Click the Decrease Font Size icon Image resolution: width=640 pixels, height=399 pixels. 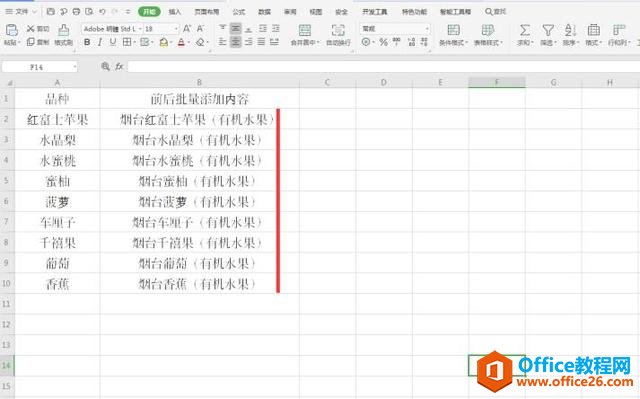pos(200,29)
